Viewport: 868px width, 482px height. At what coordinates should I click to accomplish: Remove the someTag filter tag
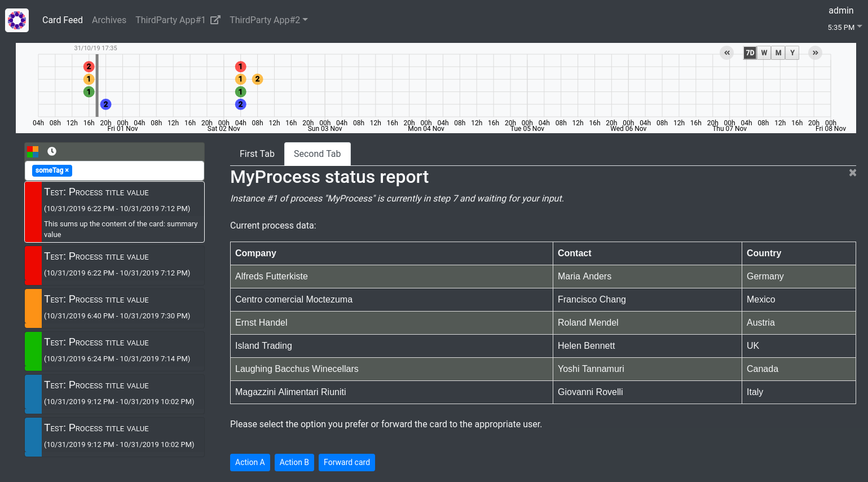[x=67, y=170]
